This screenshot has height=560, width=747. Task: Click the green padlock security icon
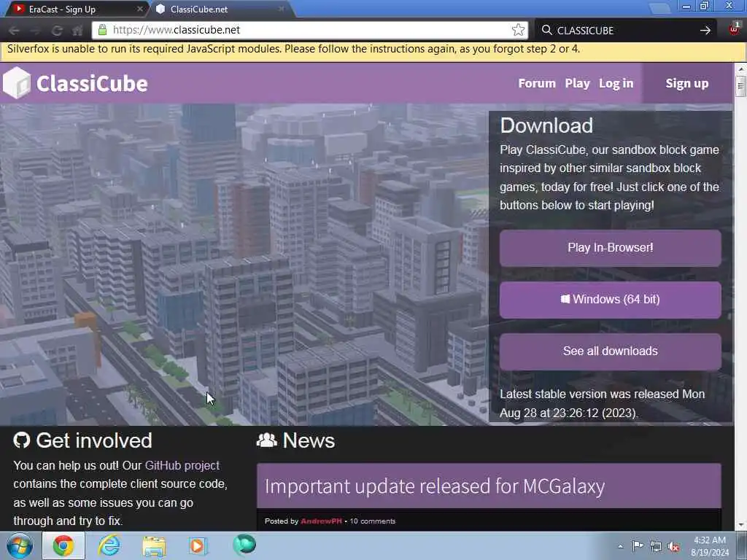tap(102, 30)
